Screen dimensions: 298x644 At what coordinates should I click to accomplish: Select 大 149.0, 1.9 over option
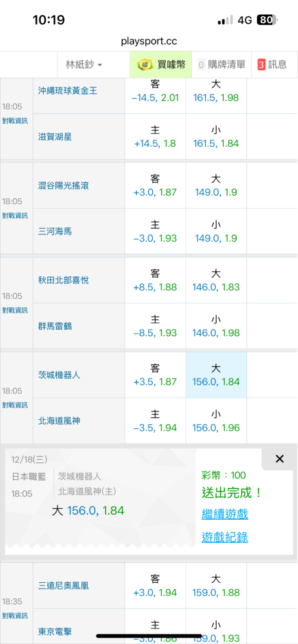click(216, 185)
